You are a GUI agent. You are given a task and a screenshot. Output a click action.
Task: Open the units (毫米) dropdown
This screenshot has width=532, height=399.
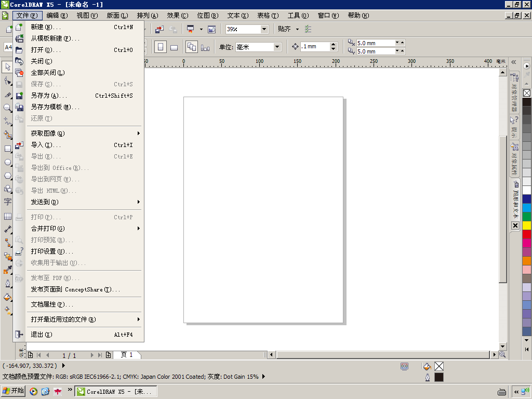tap(277, 47)
